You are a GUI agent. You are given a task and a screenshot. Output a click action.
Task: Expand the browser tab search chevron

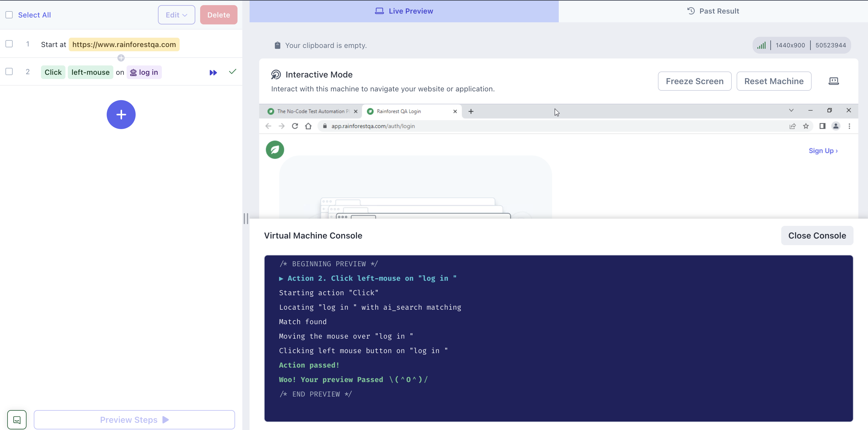(791, 110)
